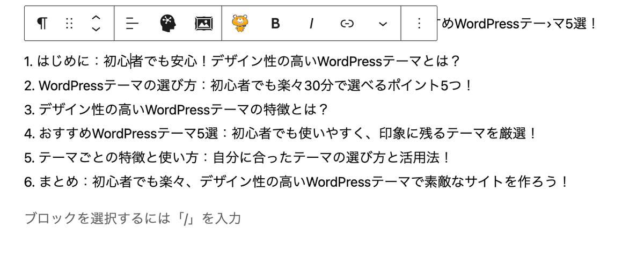
Task: Click the empty block placeholder "ブロックを選択するには"
Action: click(x=133, y=218)
